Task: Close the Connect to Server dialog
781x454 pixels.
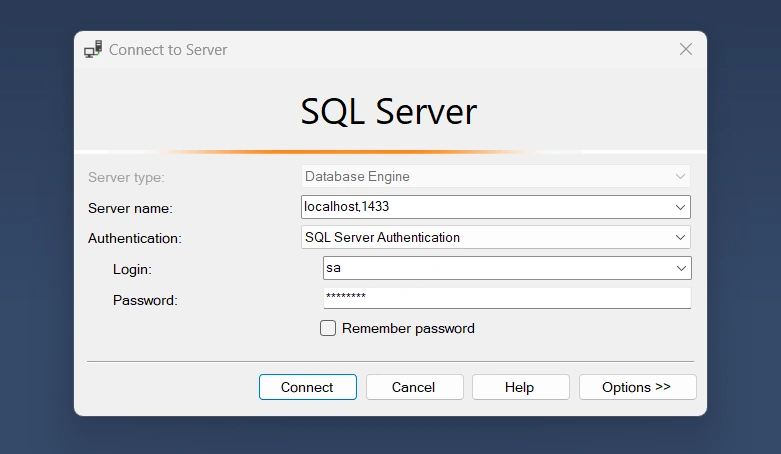Action: pos(686,49)
